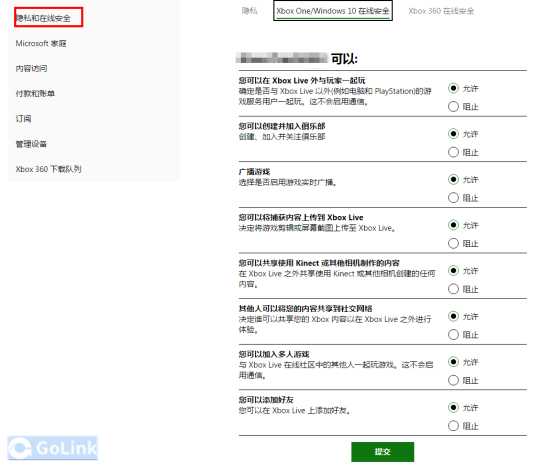The image size is (554, 474).
Task: Set 您可以添加好友 to 允许
Action: point(453,407)
